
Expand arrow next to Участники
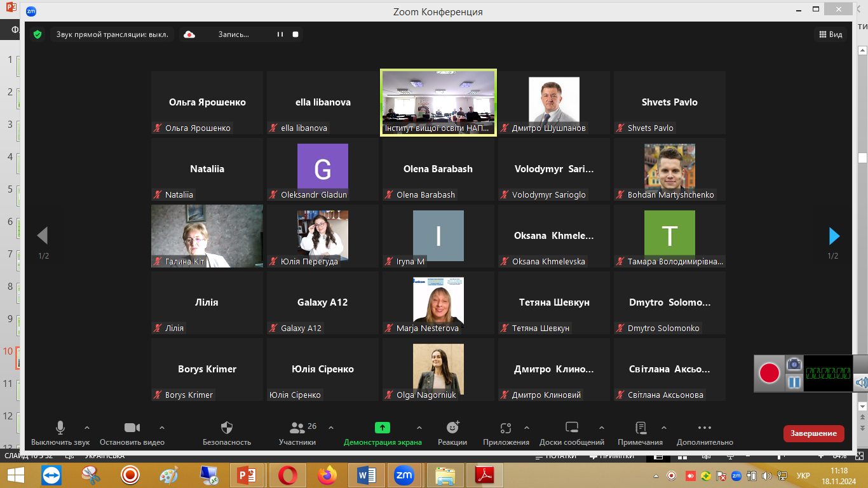pos(331,428)
